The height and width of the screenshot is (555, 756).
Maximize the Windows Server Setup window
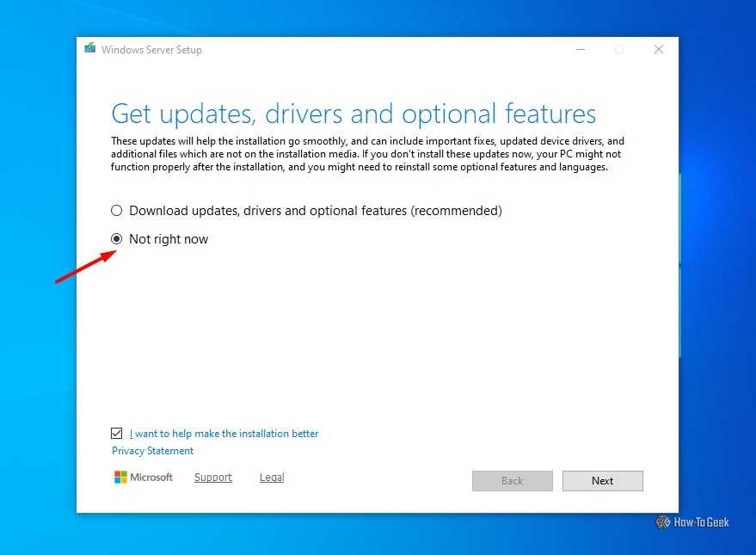(x=619, y=50)
